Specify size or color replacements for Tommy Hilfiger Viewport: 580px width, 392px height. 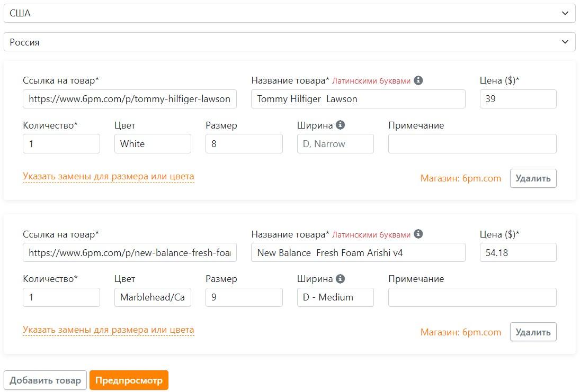108,177
